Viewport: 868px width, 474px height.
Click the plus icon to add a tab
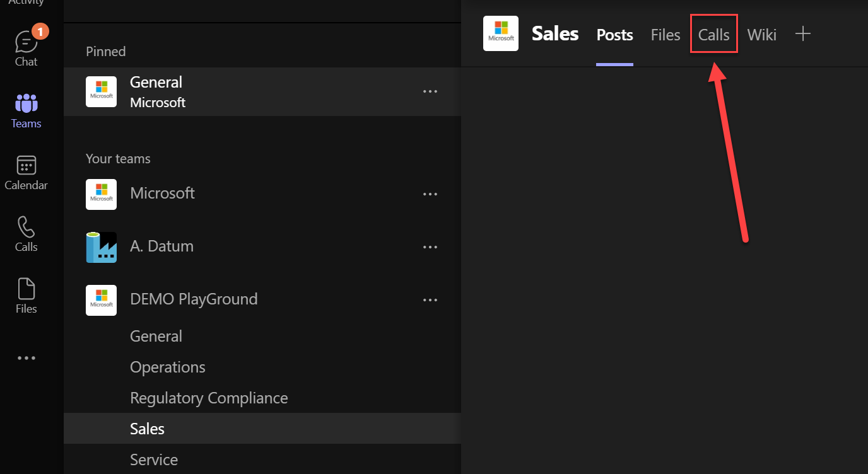click(x=802, y=34)
